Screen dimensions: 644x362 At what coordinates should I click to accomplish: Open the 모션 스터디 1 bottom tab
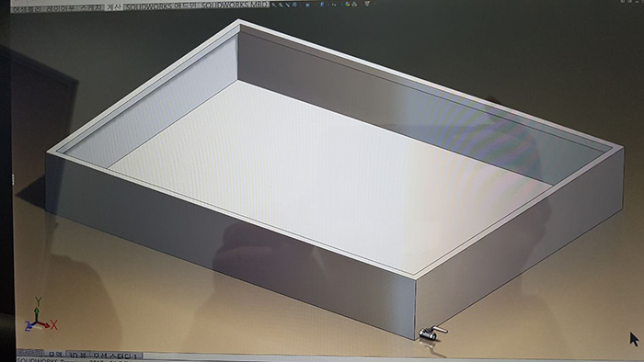(115, 356)
